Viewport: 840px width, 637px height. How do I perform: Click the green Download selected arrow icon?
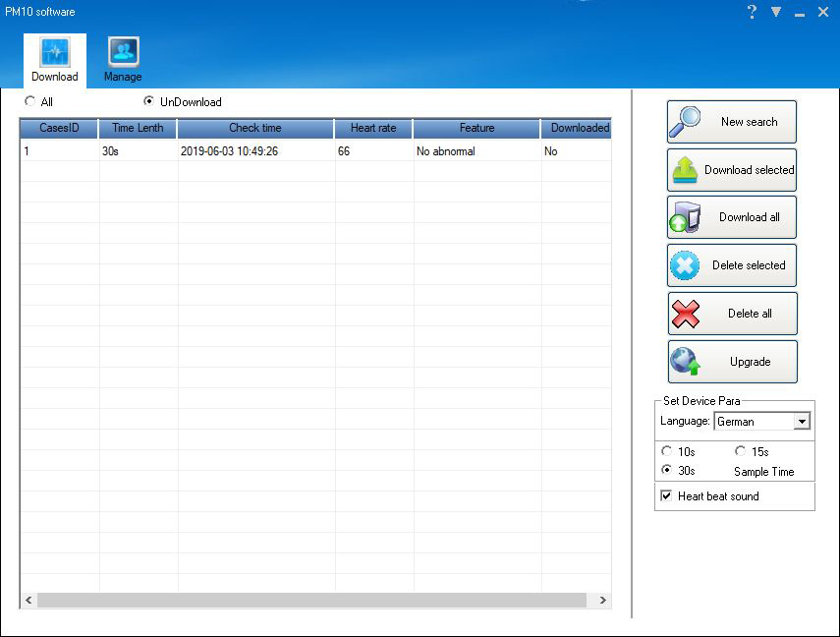[685, 170]
